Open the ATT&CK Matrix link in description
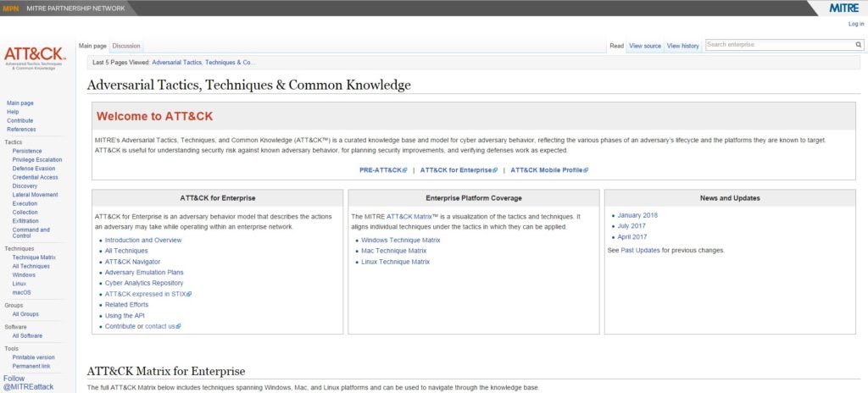The width and height of the screenshot is (868, 393). coord(409,217)
